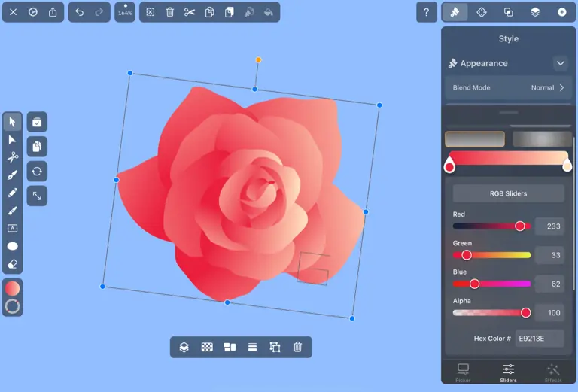Screen dimensions: 578x392
Task: Tap the share/export icon
Action: coord(53,12)
